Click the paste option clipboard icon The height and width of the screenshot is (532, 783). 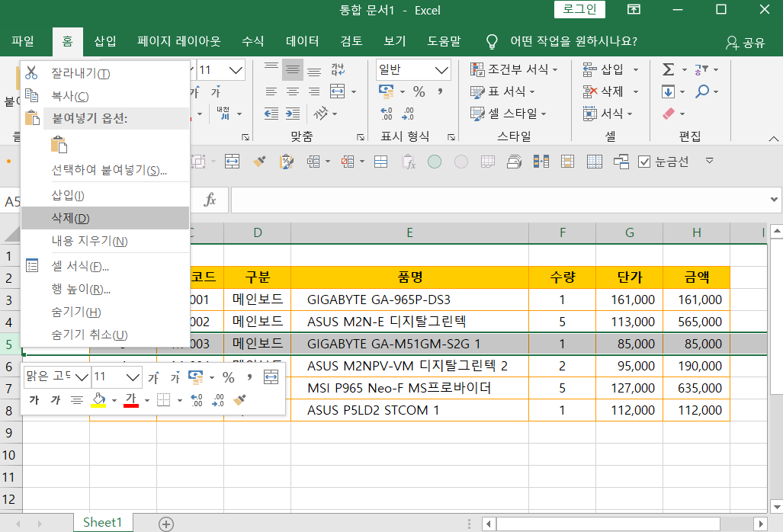(x=59, y=144)
